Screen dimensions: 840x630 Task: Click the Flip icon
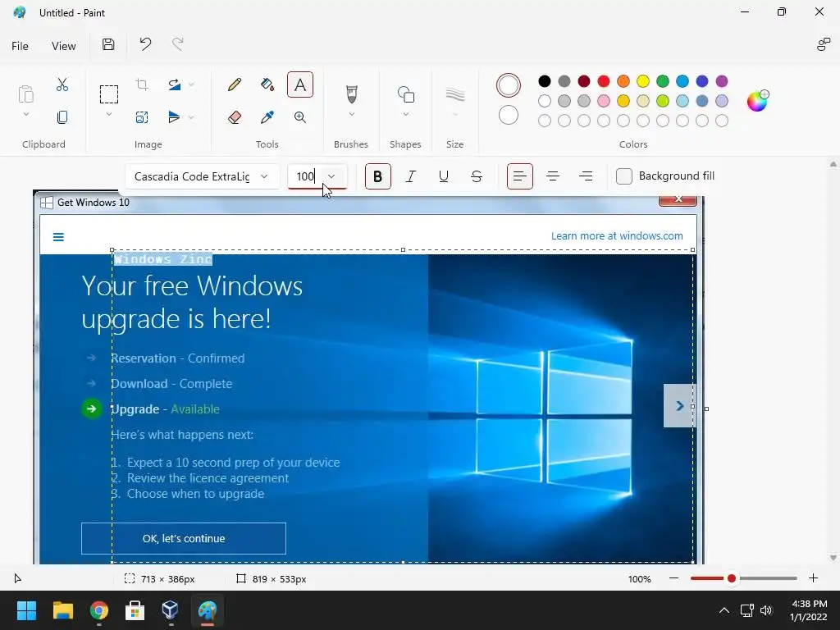tap(174, 116)
